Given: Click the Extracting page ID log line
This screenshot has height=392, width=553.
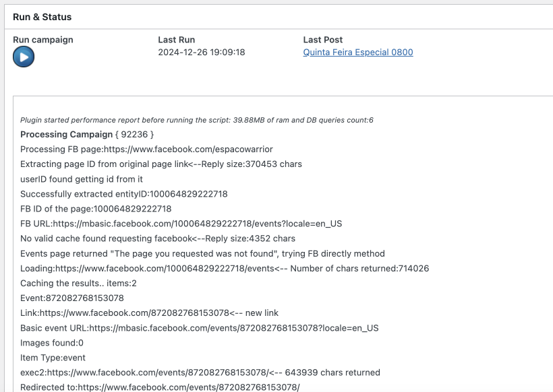Looking at the screenshot, I should pos(161,164).
